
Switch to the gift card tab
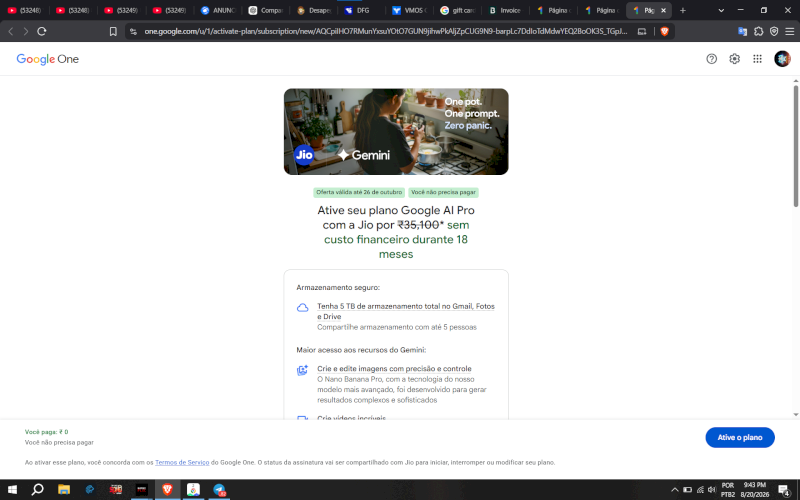pyautogui.click(x=458, y=10)
